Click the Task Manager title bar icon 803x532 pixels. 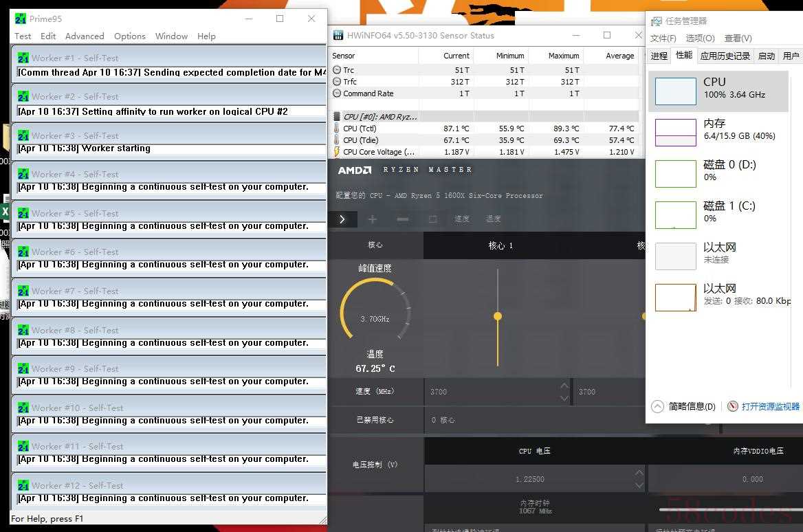(x=656, y=21)
